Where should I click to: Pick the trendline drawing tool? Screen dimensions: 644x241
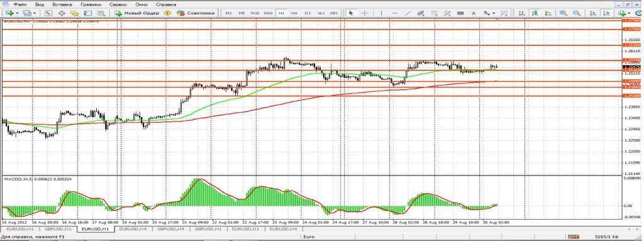tap(408, 13)
